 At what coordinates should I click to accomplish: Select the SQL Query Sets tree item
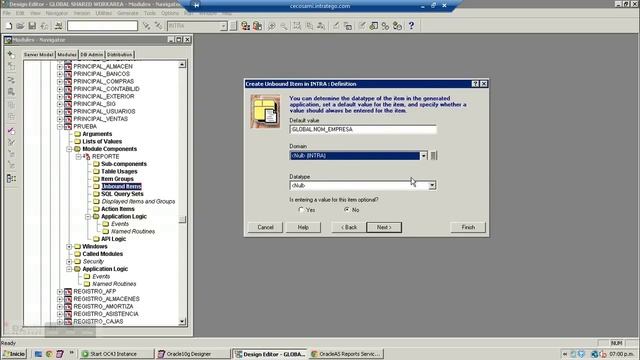122,194
